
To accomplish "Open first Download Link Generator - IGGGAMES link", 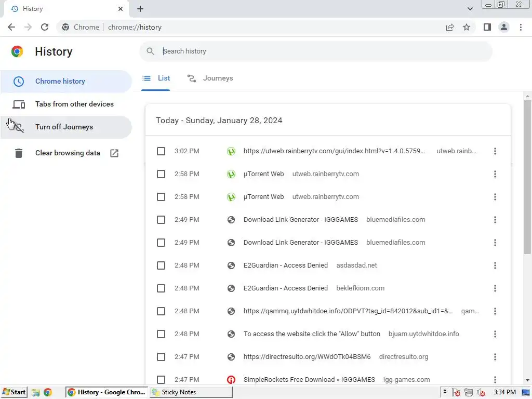I will click(x=301, y=220).
